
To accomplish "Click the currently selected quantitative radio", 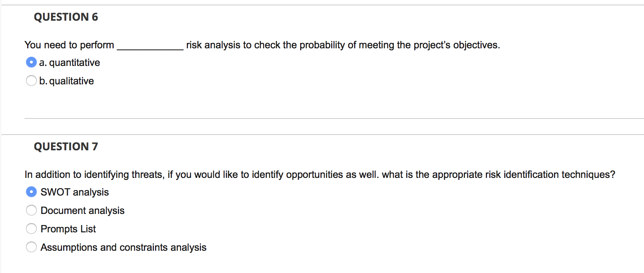I will tap(31, 62).
